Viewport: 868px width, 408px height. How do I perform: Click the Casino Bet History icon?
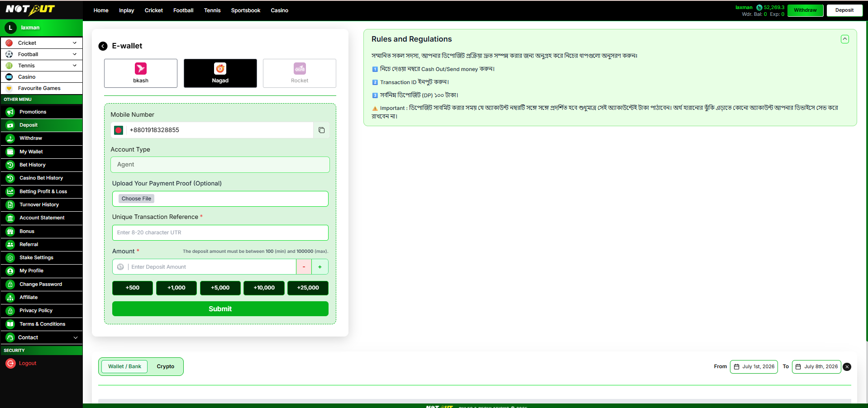10,178
